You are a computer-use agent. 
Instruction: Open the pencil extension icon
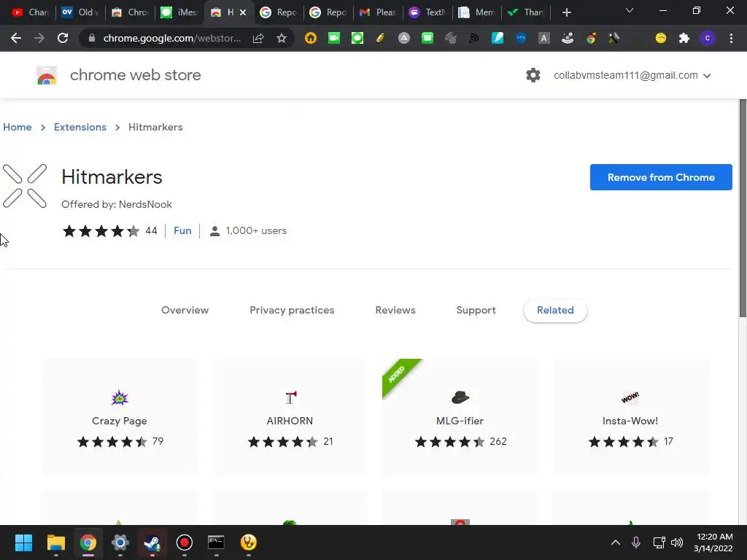click(x=380, y=38)
